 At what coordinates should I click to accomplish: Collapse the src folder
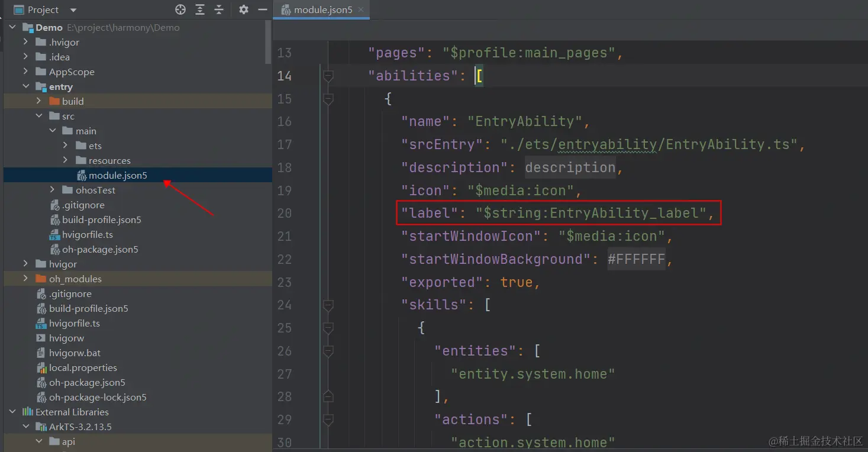point(39,116)
